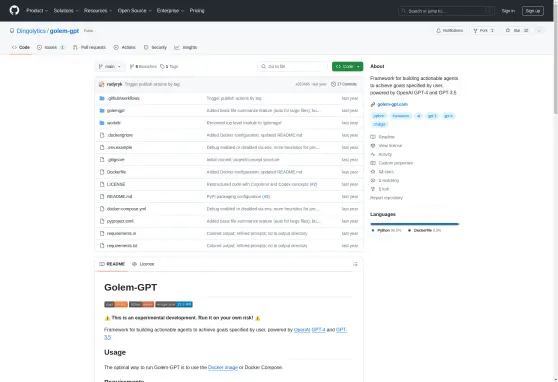Click the commit history clock icon
Screen dimensions: 558x382
click(x=333, y=84)
